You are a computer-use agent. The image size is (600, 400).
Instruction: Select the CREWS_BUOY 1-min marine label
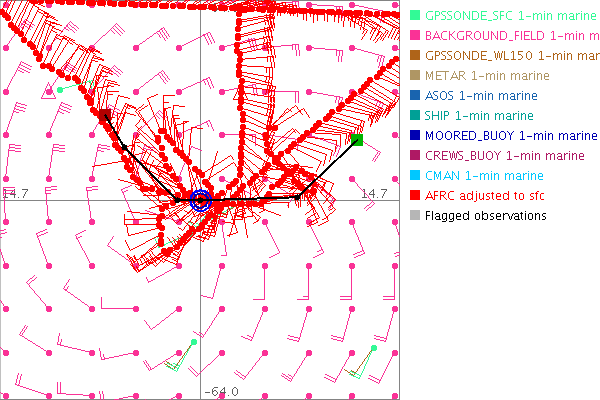point(505,155)
